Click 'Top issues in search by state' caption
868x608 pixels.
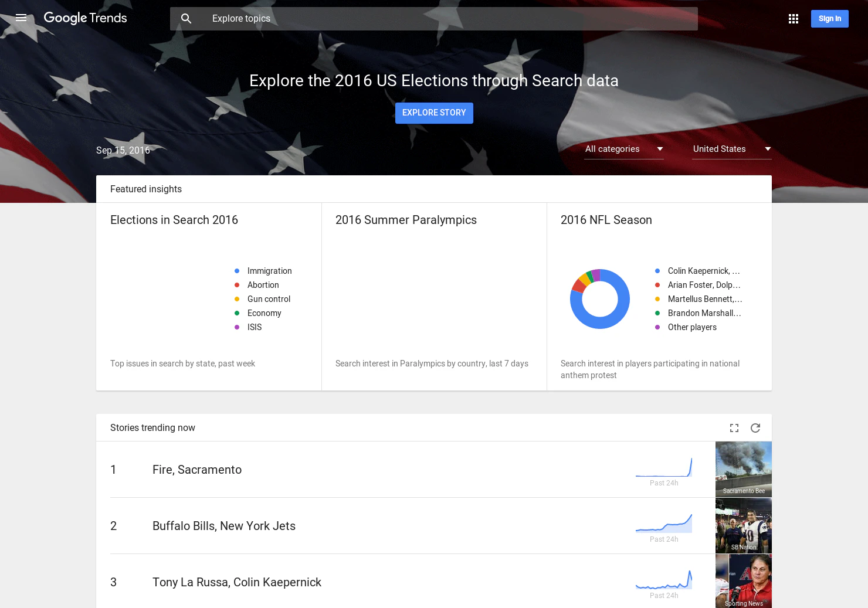[182, 364]
